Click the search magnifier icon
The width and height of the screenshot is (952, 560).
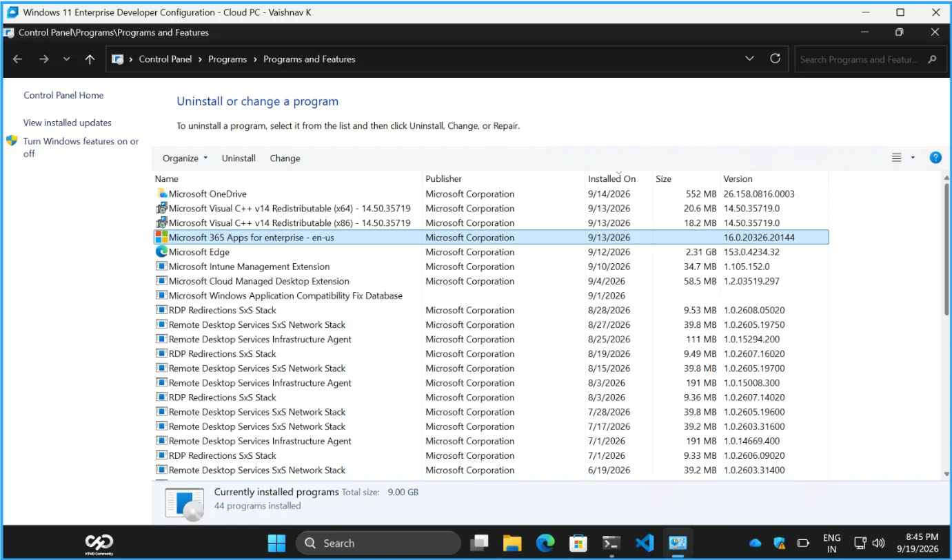click(x=933, y=59)
